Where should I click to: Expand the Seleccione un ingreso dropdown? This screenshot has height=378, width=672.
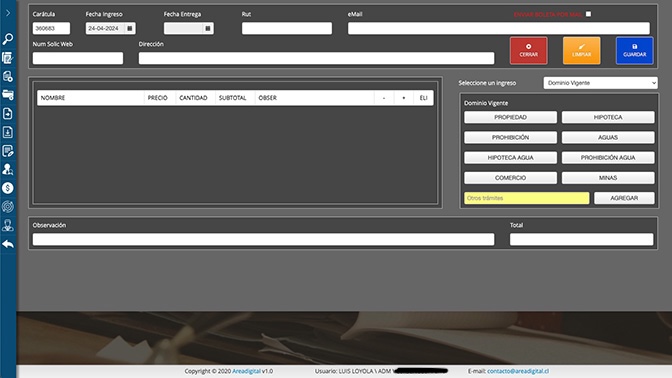(600, 83)
